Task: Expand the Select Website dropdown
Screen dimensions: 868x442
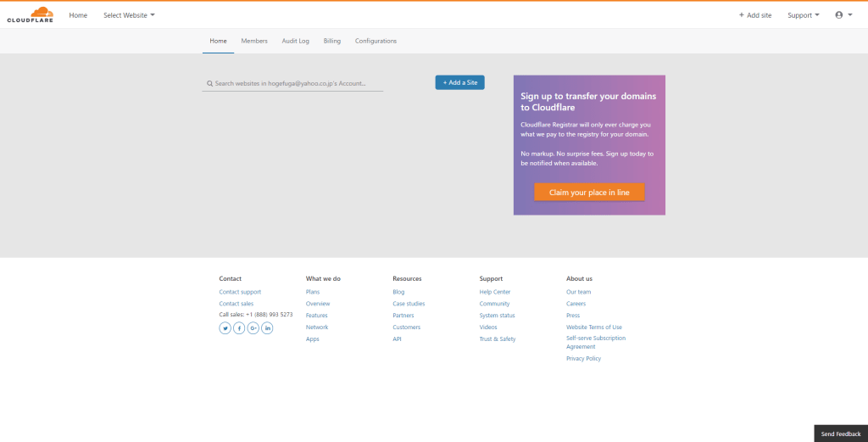Action: (x=129, y=15)
